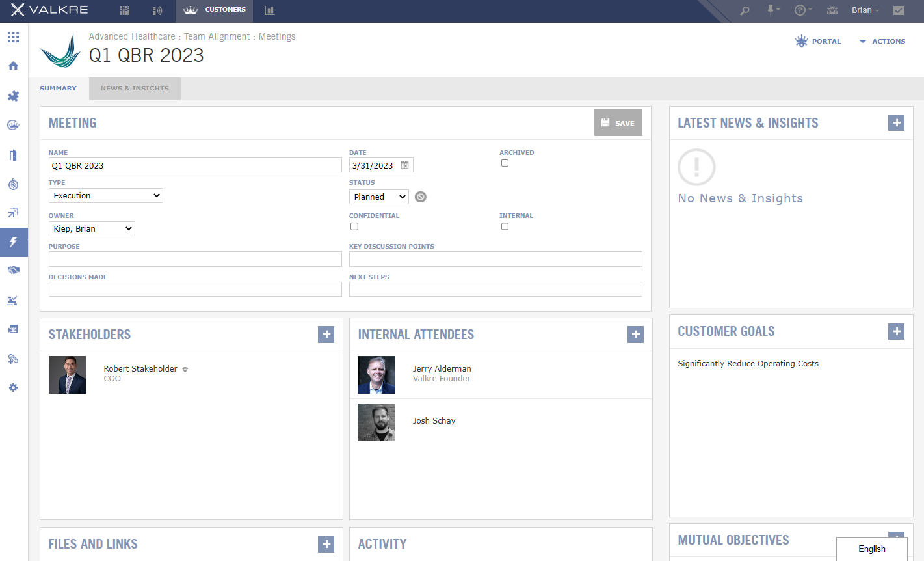Click the Save button
This screenshot has height=561, width=924.
pyautogui.click(x=618, y=123)
